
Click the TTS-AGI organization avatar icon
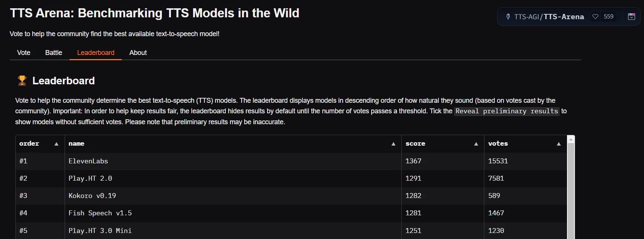[508, 17]
